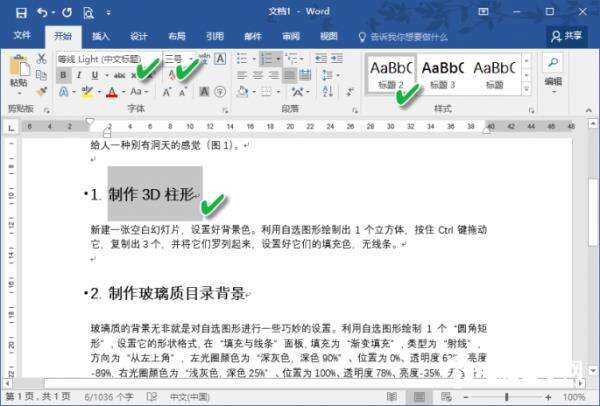Open the numbering library dropdown arrow
Image resolution: width=600 pixels, height=406 pixels.
pos(278,59)
